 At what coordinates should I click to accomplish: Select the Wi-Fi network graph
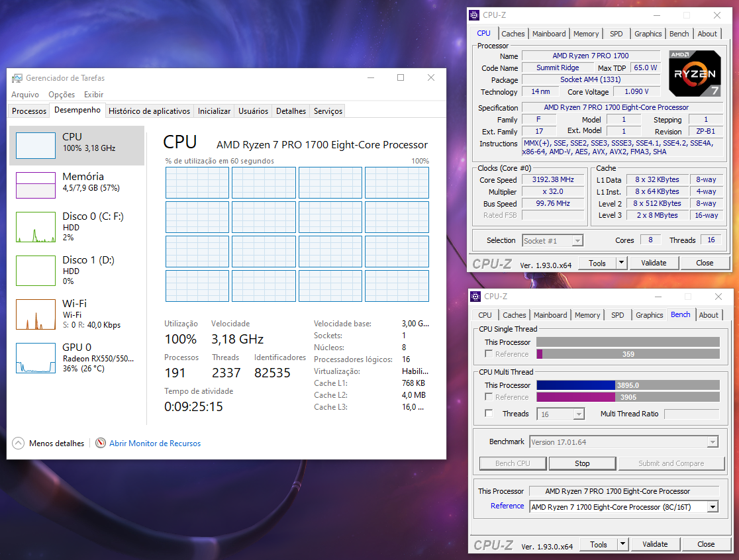(35, 314)
